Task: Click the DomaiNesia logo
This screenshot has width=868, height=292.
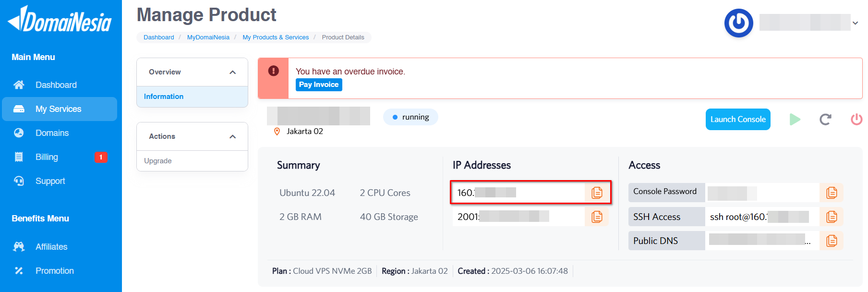Action: tap(60, 20)
